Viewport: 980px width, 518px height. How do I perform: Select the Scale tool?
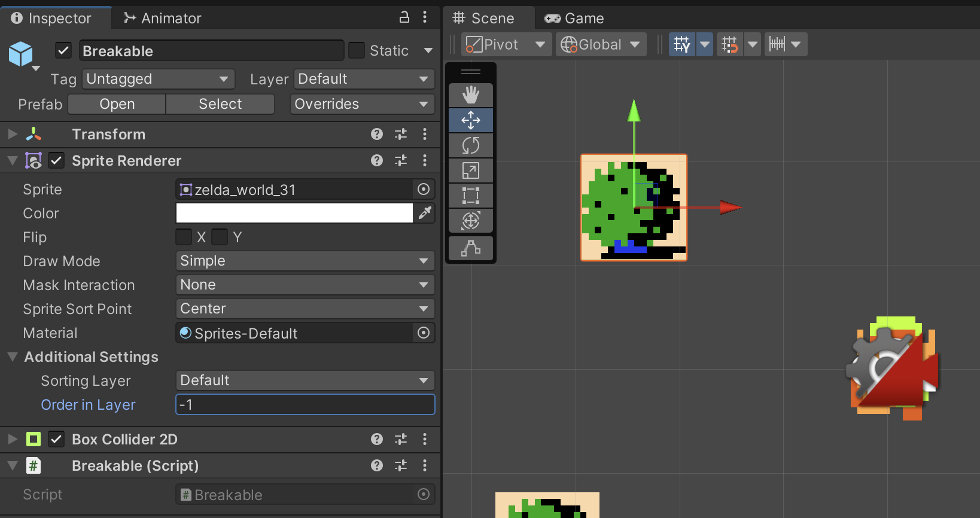click(471, 170)
